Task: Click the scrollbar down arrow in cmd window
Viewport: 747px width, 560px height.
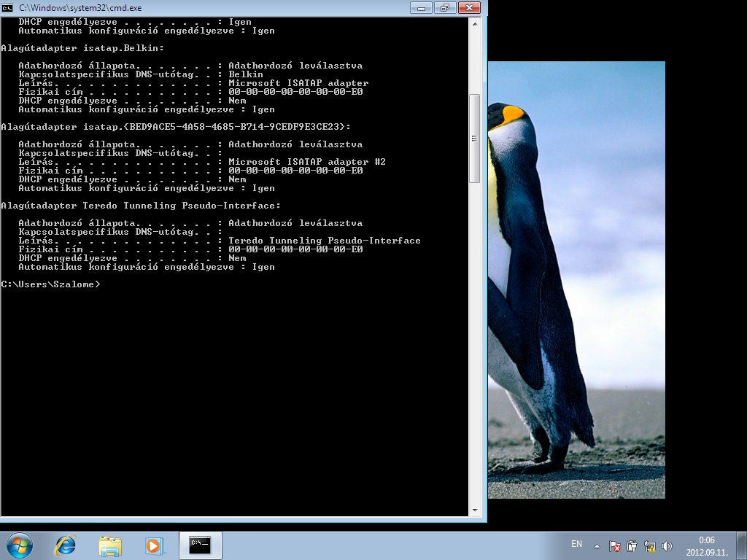Action: pyautogui.click(x=474, y=510)
